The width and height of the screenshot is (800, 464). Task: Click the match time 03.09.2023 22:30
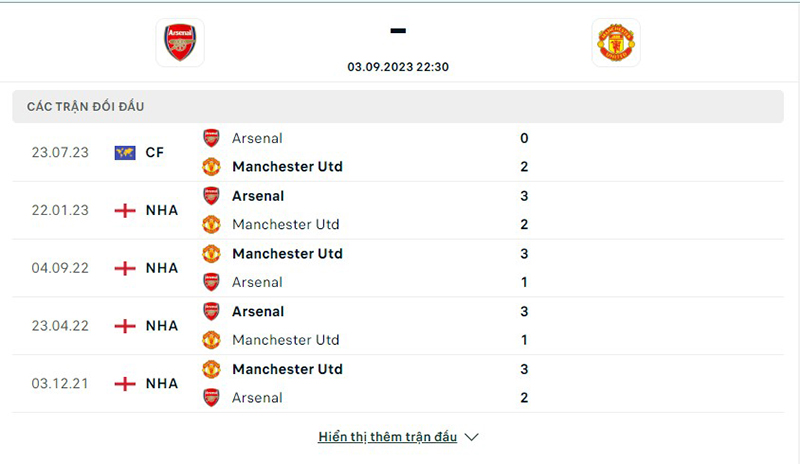[x=397, y=67]
